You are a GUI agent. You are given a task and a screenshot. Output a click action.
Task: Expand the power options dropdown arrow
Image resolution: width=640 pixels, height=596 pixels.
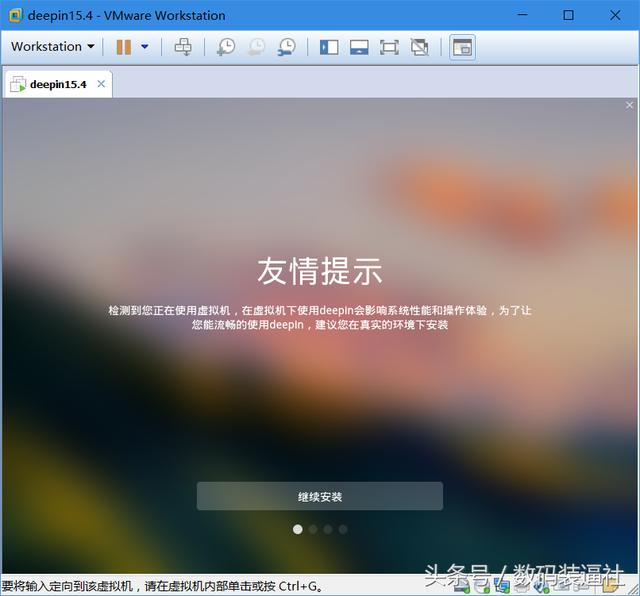(x=144, y=47)
